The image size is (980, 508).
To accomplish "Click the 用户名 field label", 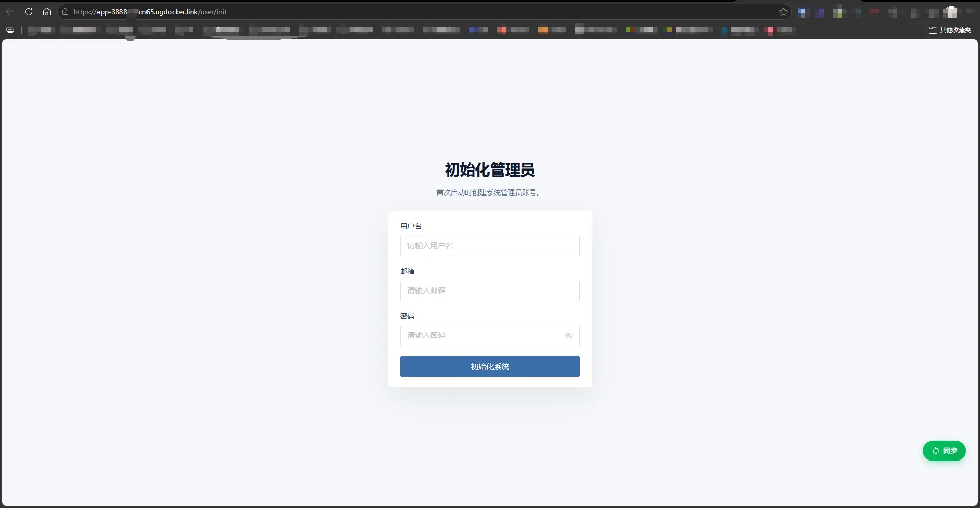I will [411, 226].
